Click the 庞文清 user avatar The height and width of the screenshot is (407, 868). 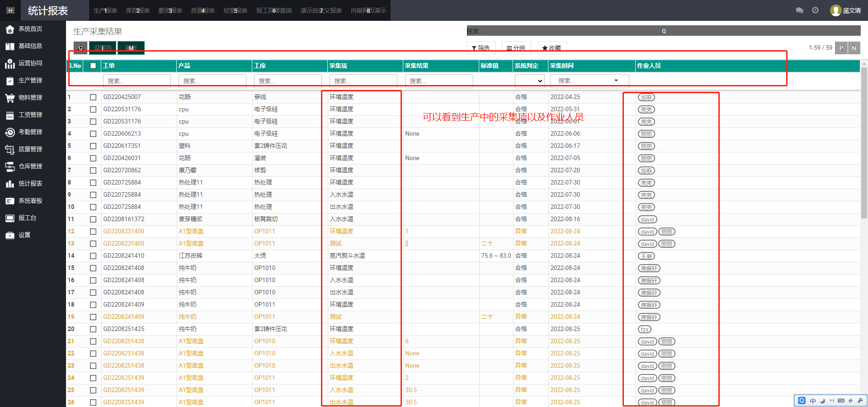[835, 10]
